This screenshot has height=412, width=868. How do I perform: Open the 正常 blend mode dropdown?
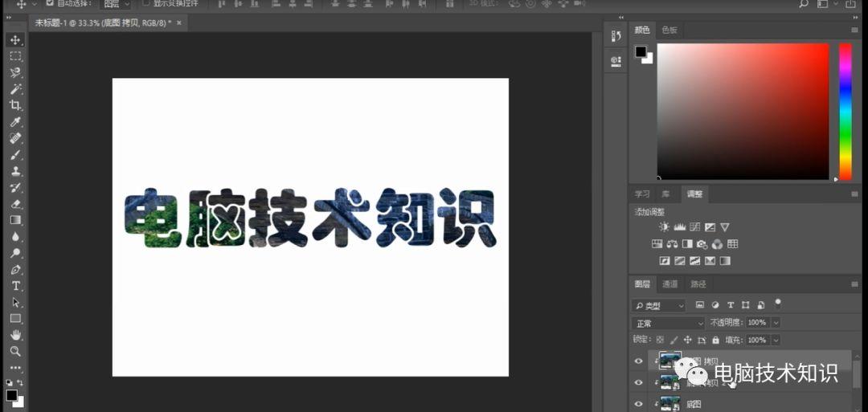[669, 323]
